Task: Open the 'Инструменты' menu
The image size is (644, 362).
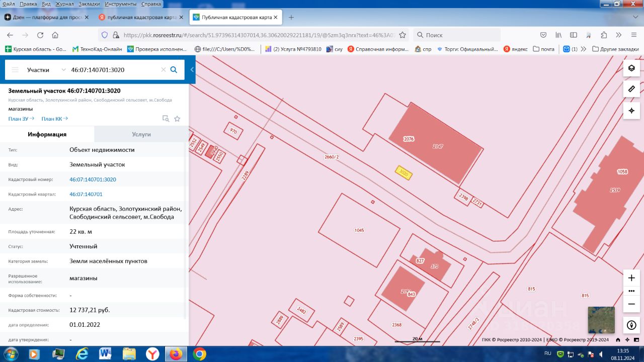Action: [121, 4]
